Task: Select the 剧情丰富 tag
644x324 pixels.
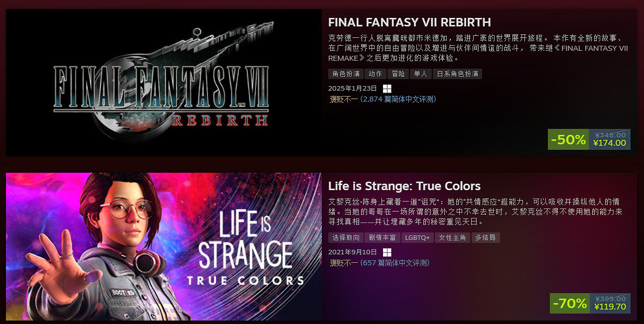Action: [382, 238]
